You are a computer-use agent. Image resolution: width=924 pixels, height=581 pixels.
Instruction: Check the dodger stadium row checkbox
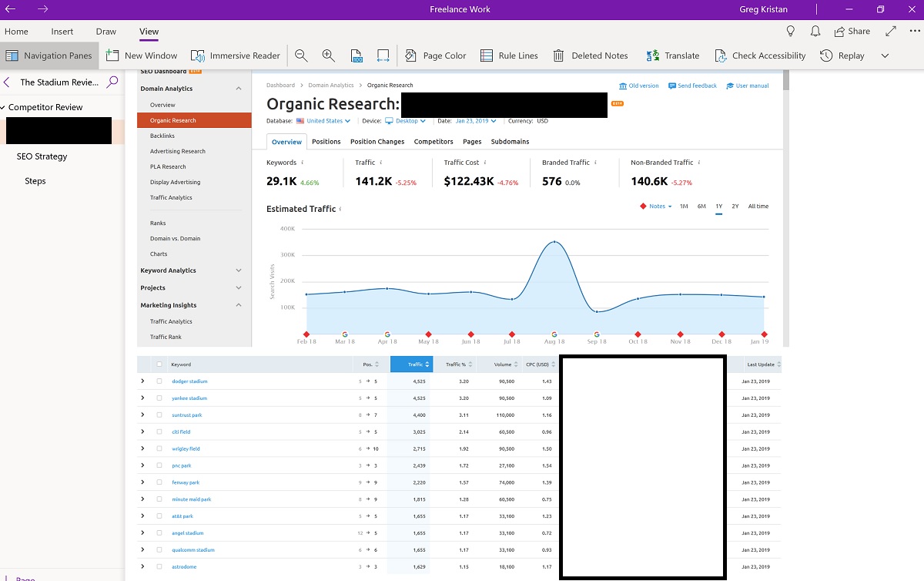[x=159, y=381]
